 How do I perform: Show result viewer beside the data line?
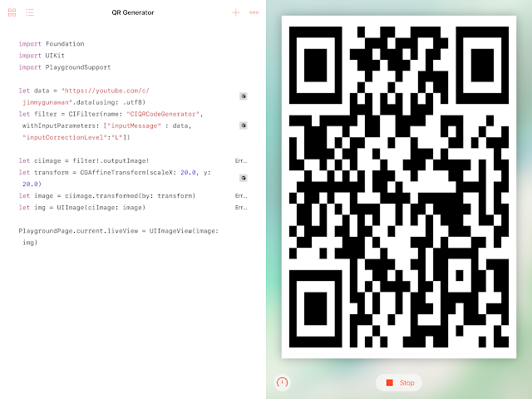(244, 96)
